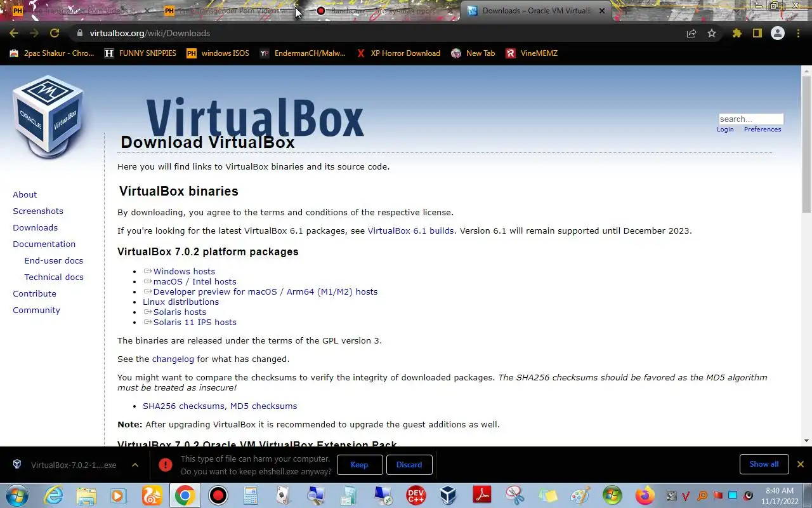Click the Chrome taskbar icon
Viewport: 812px width, 508px height.
[x=185, y=495]
